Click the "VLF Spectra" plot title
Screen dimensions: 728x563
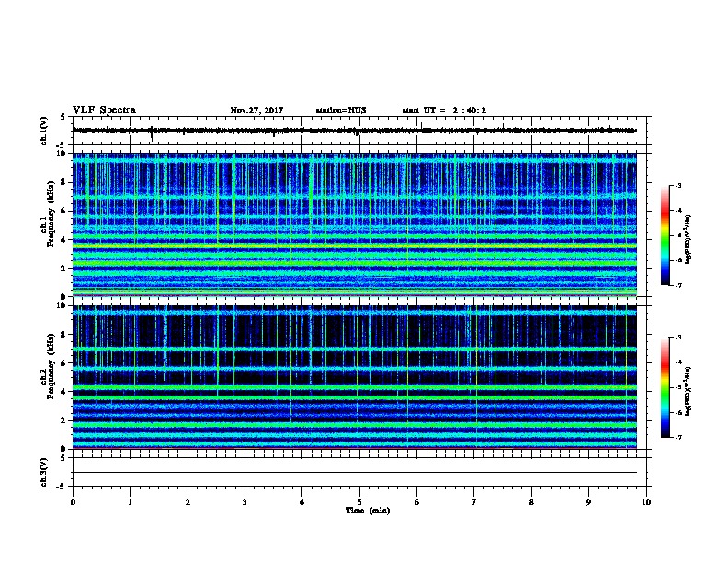pos(104,110)
